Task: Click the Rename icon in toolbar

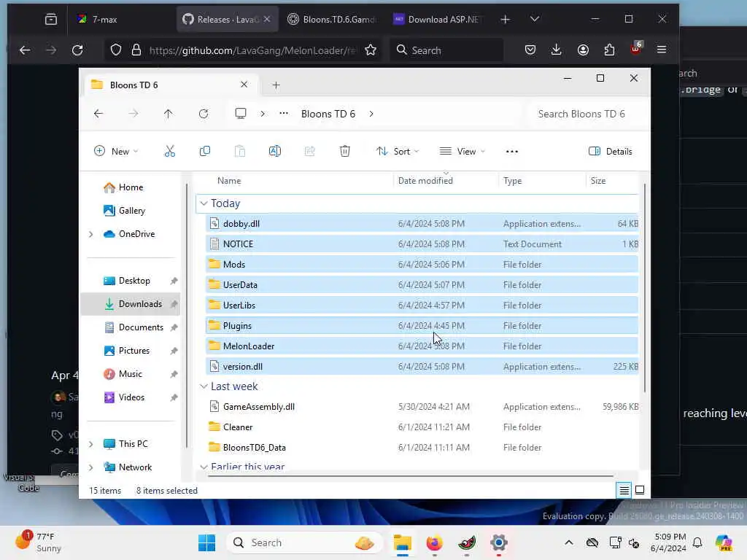Action: (275, 152)
